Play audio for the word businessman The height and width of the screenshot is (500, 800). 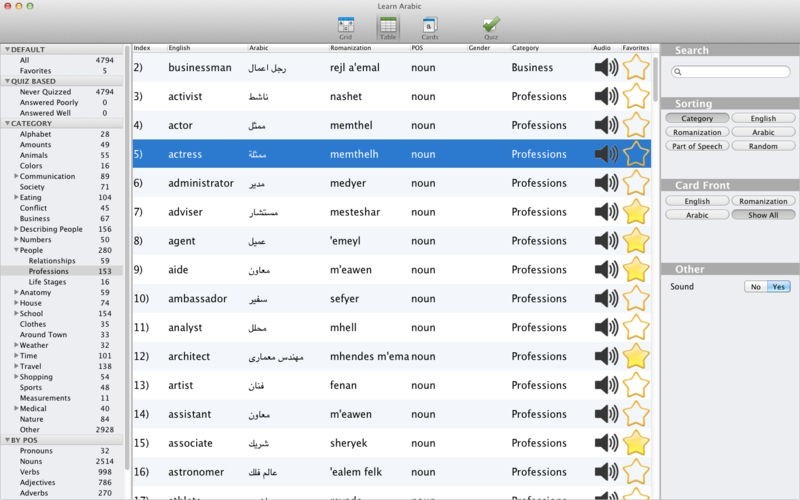(605, 68)
